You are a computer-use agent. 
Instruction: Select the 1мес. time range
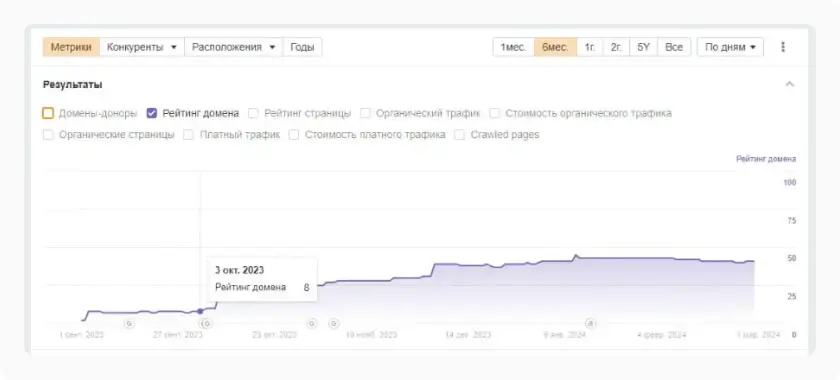513,47
